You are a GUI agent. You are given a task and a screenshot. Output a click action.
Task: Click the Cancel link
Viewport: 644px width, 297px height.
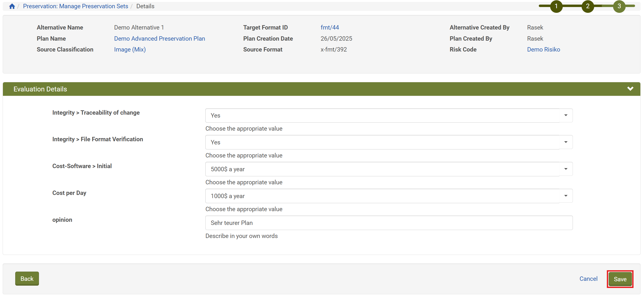tap(588, 279)
